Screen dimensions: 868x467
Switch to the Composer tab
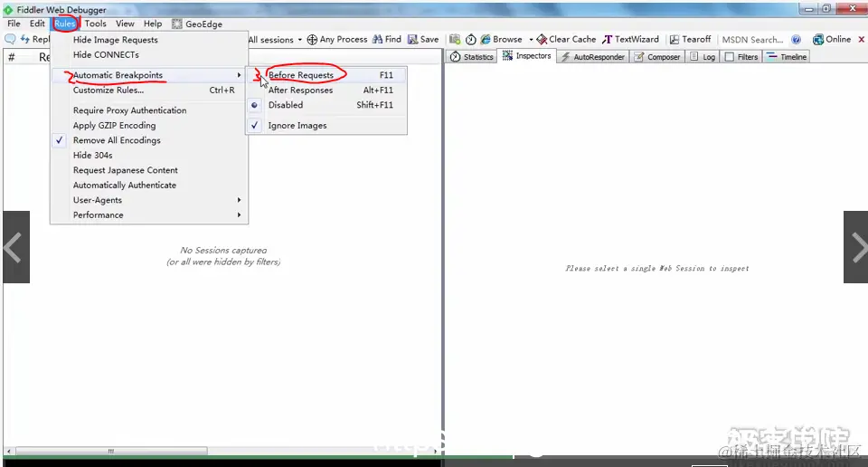pos(657,56)
